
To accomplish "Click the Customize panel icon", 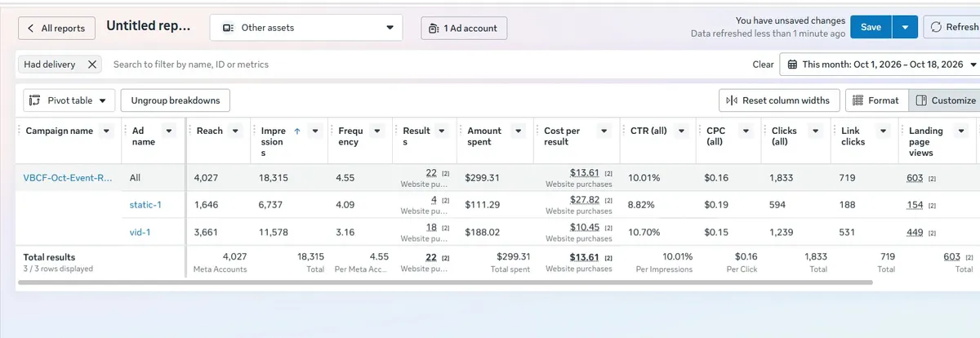I will point(921,100).
